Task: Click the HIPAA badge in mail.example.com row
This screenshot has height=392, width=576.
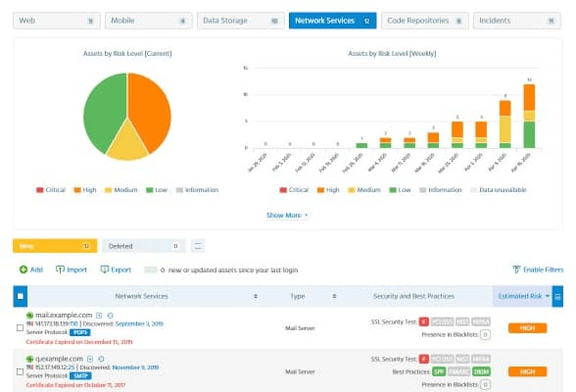Action: click(481, 321)
